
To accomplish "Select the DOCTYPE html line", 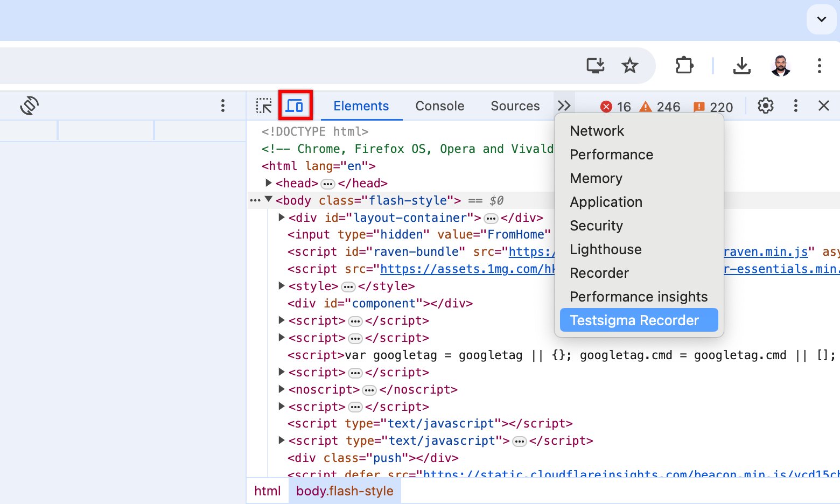I will coord(315,131).
